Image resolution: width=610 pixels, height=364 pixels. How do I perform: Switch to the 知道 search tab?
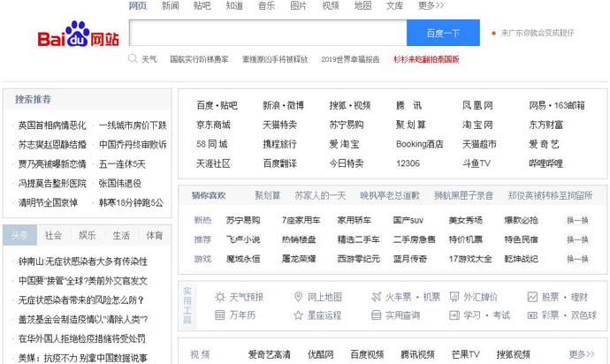click(x=234, y=6)
